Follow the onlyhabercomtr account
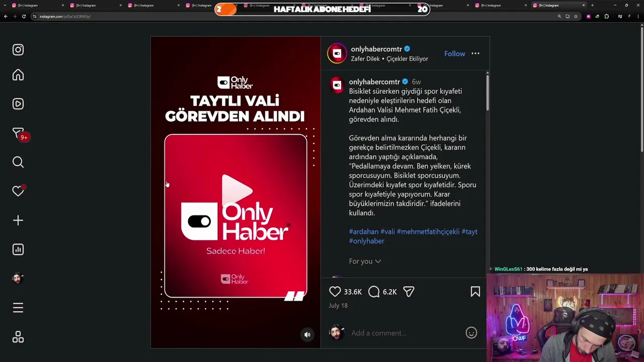 click(454, 54)
